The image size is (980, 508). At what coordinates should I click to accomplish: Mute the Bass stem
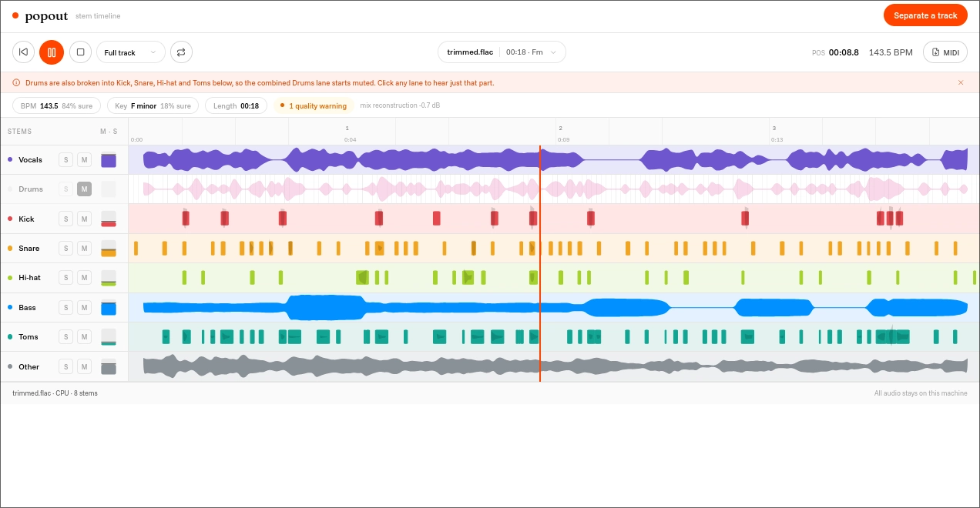[x=85, y=308]
